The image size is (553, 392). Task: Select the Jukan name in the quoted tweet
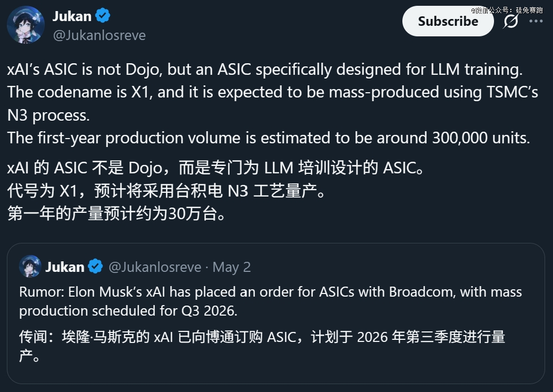65,267
